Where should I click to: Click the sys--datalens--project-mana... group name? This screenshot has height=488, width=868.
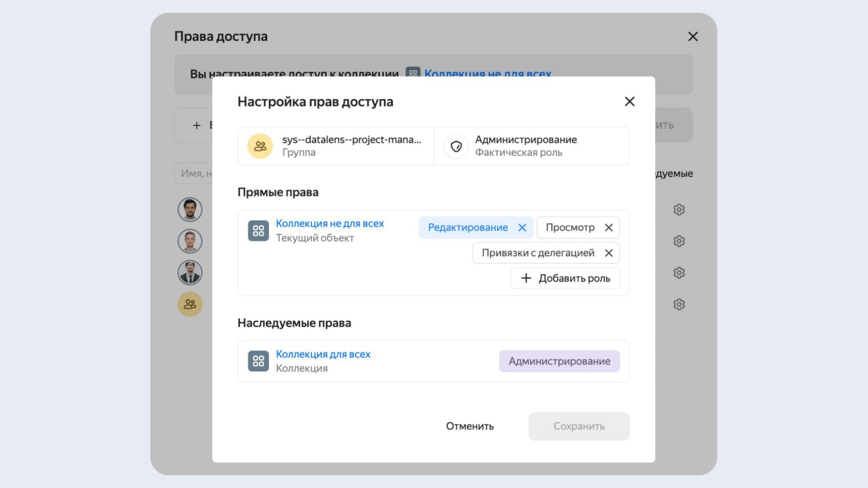click(x=351, y=139)
